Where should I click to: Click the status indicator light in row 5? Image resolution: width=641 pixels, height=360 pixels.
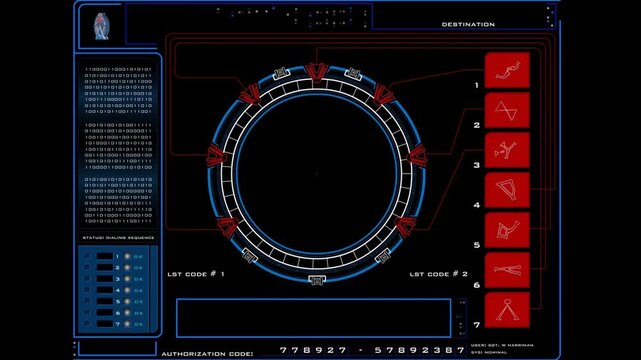[x=127, y=301]
